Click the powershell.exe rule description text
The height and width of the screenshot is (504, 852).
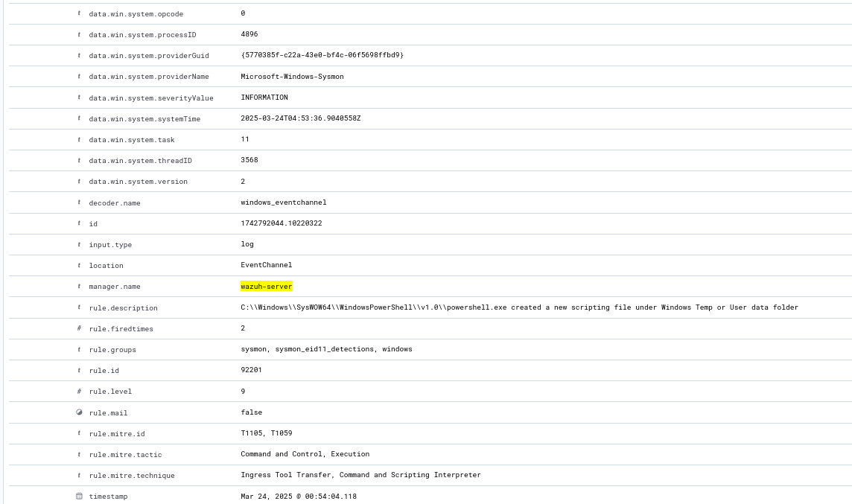coord(519,307)
